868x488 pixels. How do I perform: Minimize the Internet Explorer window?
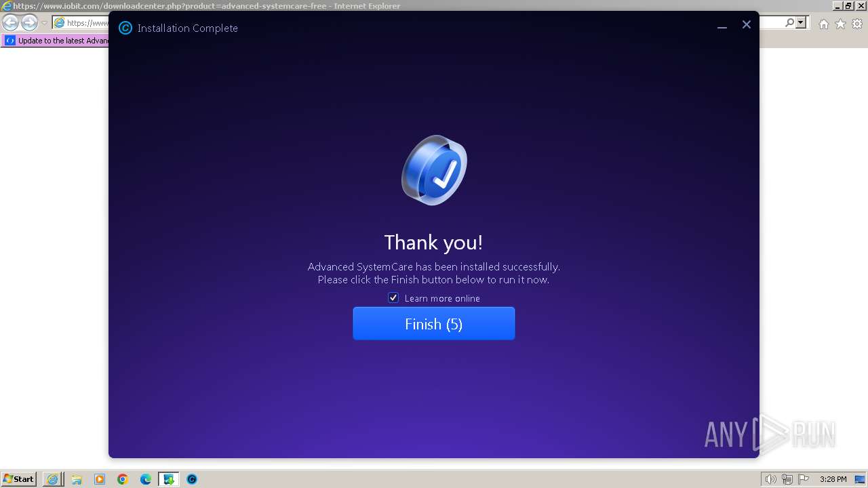837,5
